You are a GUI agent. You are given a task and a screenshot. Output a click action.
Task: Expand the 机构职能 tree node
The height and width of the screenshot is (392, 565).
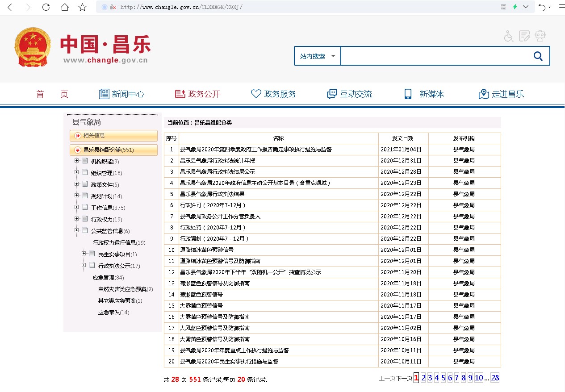coord(77,161)
